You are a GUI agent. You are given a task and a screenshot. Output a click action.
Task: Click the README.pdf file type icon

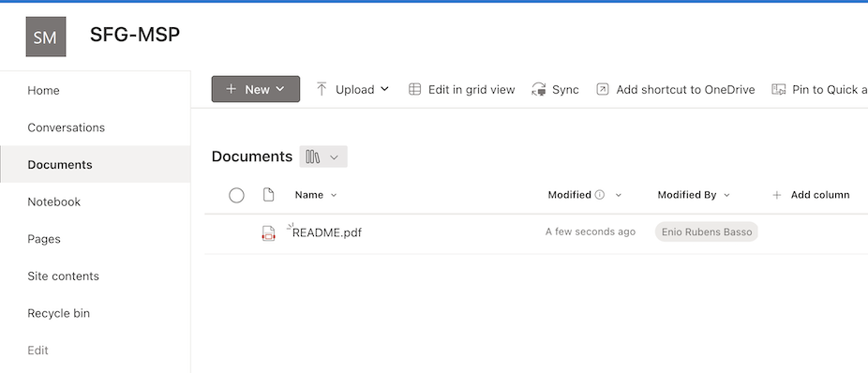268,233
